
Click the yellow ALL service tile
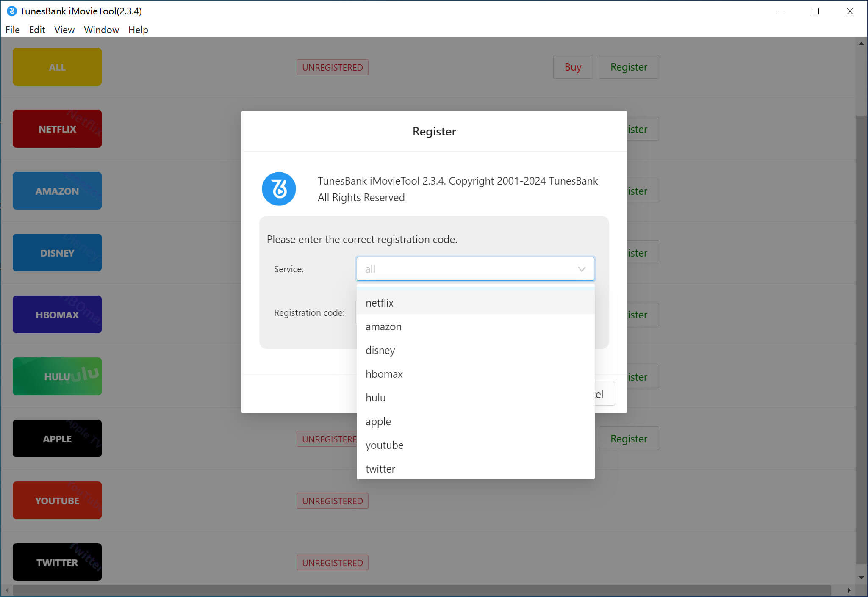click(57, 67)
